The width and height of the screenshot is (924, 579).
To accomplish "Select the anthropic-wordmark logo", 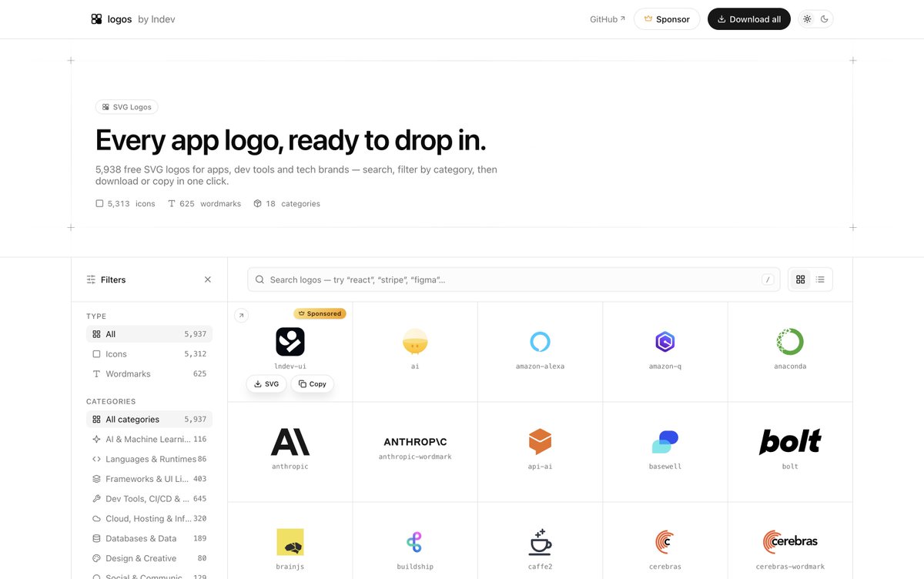I will [x=415, y=442].
